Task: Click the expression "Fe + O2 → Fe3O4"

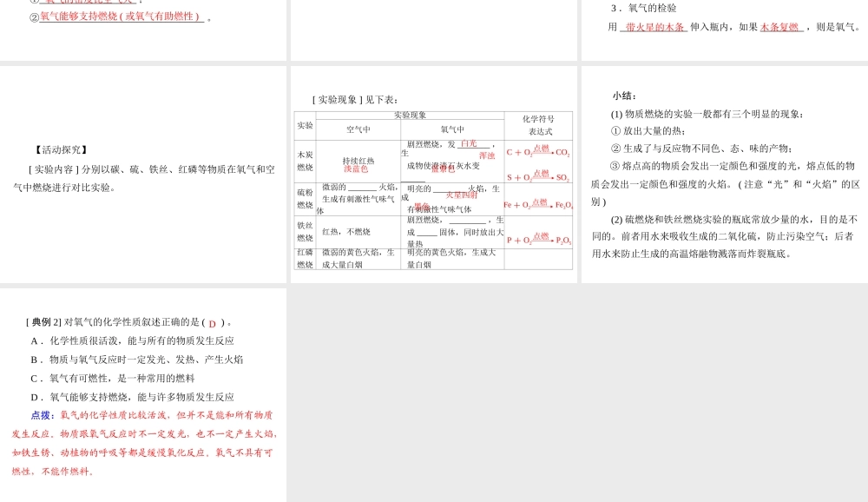Action: click(x=538, y=204)
